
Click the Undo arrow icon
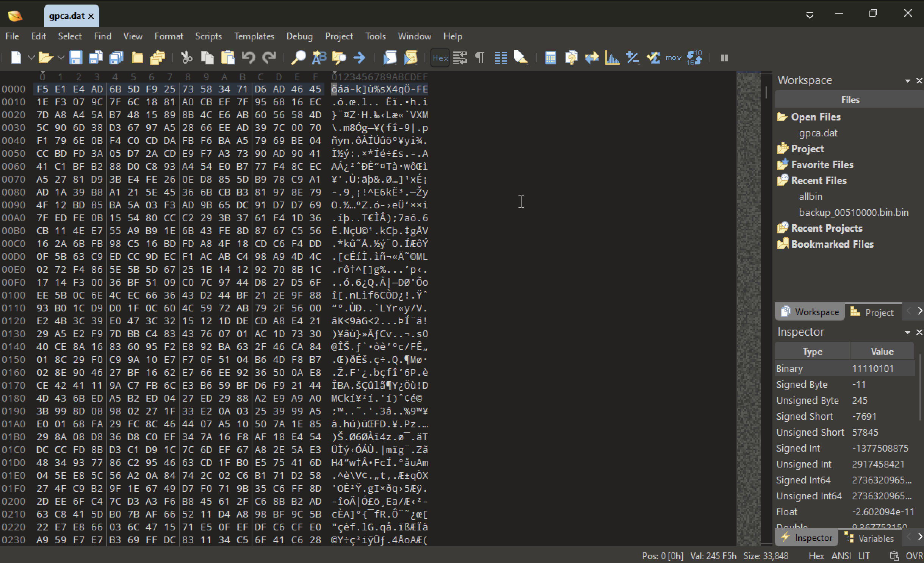click(x=249, y=58)
